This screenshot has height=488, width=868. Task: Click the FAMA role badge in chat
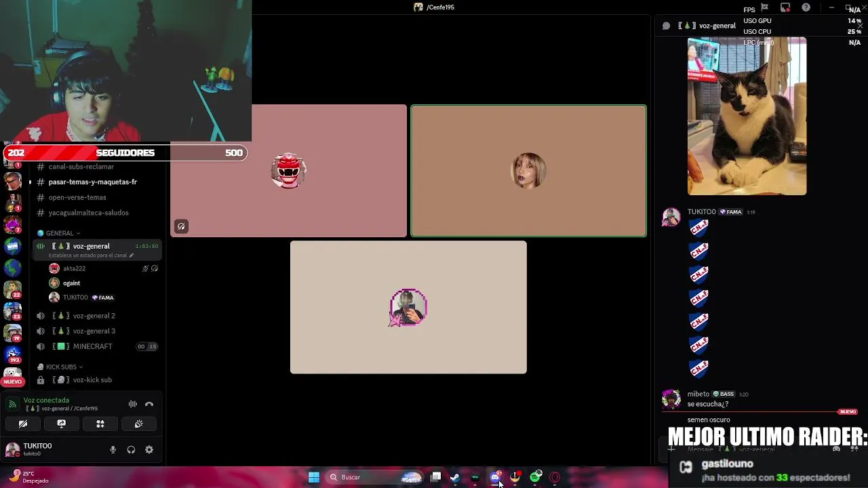coord(730,212)
